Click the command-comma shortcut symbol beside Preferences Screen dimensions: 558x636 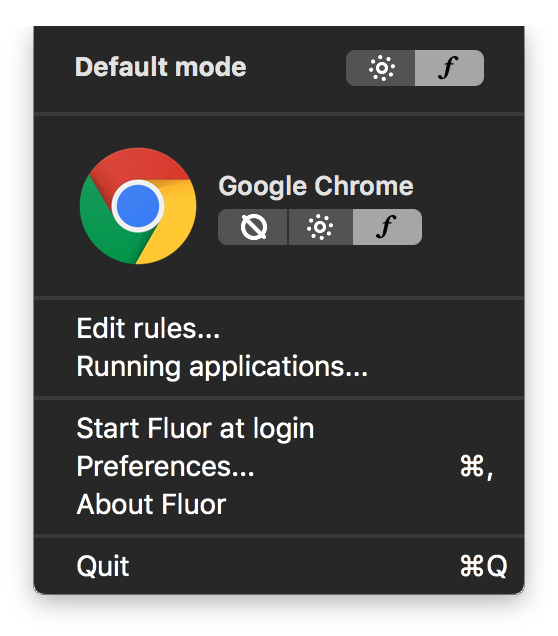[x=477, y=466]
